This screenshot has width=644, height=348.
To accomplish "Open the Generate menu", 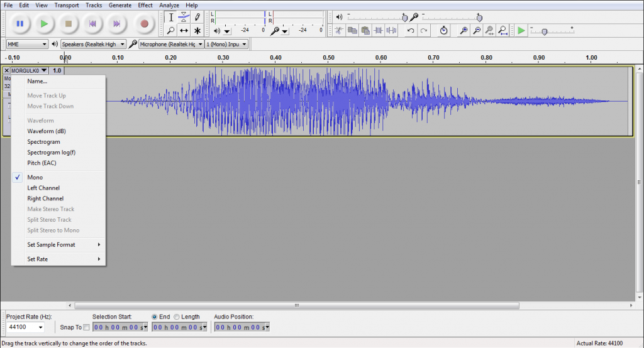I will [x=120, y=5].
